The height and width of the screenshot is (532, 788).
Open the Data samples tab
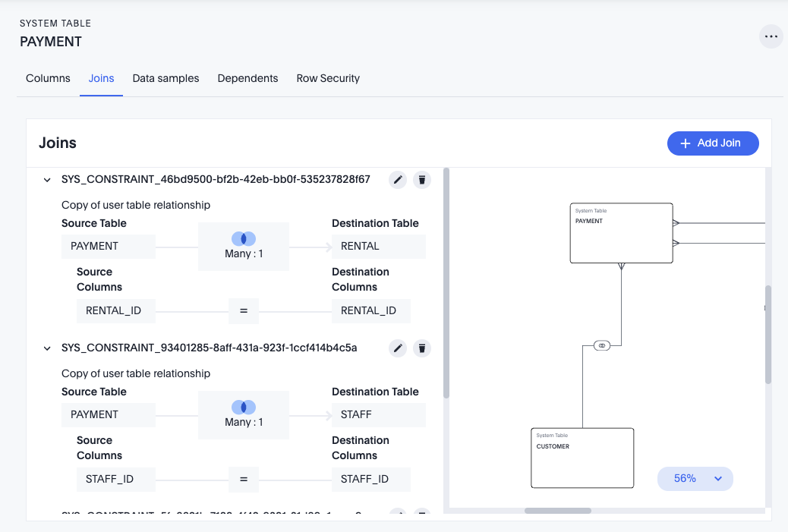(x=165, y=78)
